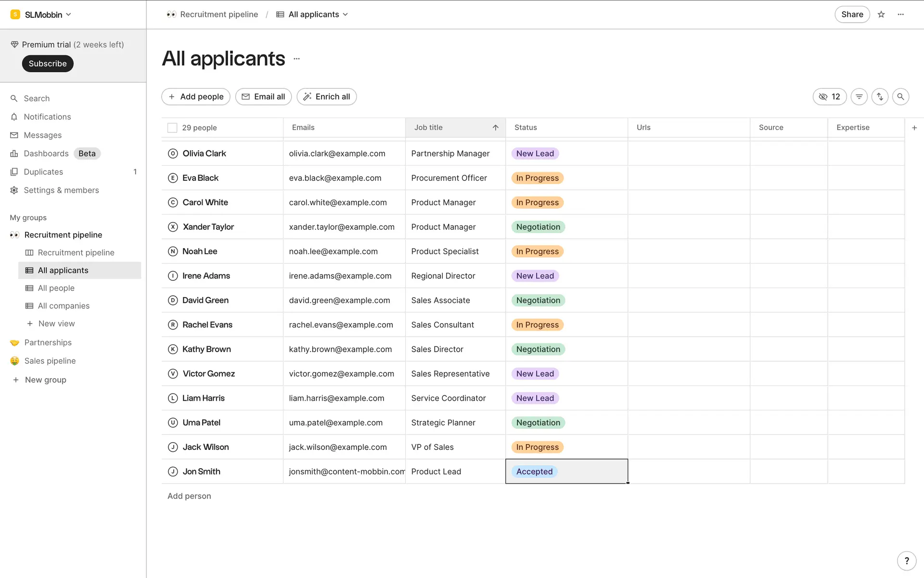The height and width of the screenshot is (578, 924).
Task: Click the help question mark icon
Action: (x=907, y=561)
